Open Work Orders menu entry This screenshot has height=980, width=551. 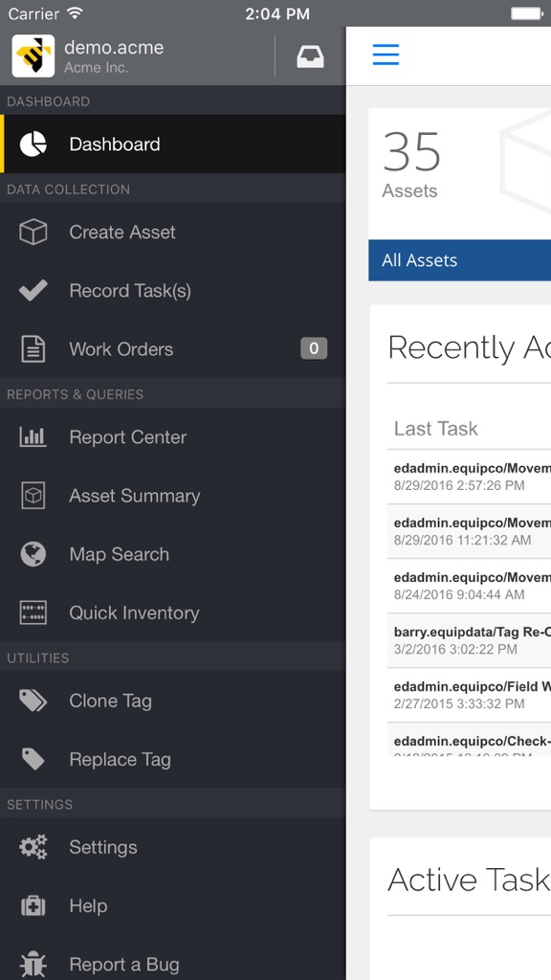[x=172, y=348]
